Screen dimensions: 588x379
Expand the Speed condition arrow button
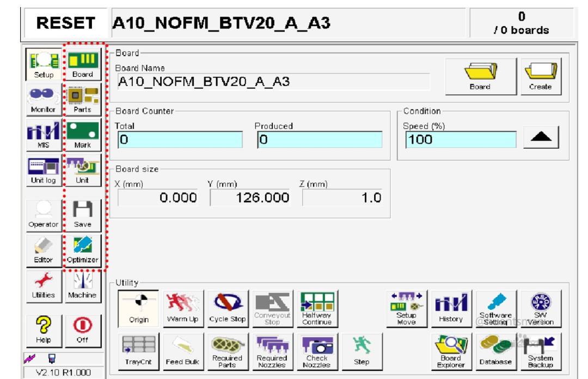click(541, 138)
